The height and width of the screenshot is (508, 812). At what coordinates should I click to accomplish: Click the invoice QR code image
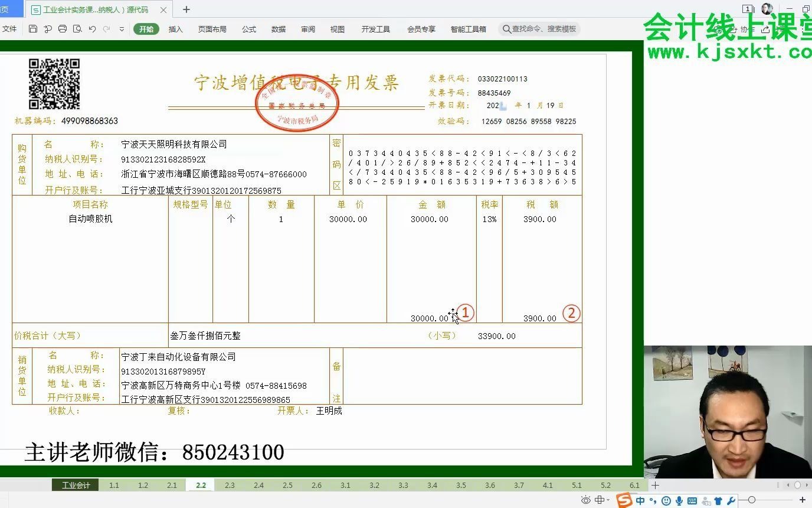point(54,84)
